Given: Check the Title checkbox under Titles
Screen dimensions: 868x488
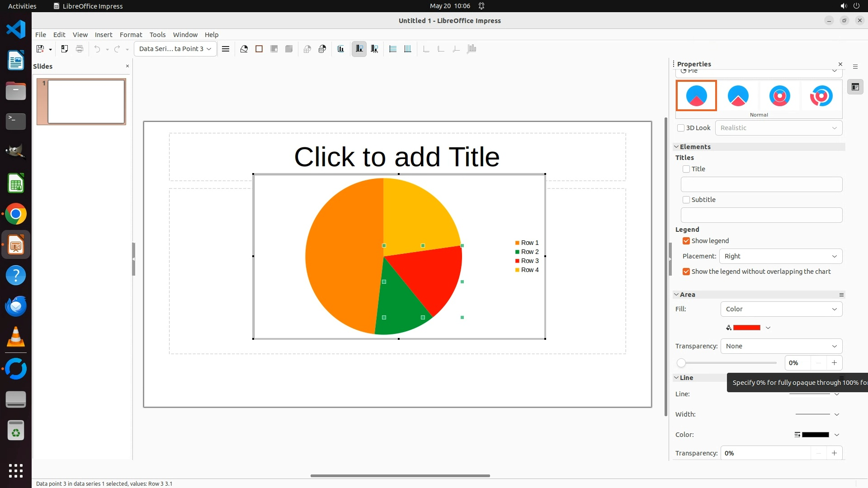Looking at the screenshot, I should 686,169.
